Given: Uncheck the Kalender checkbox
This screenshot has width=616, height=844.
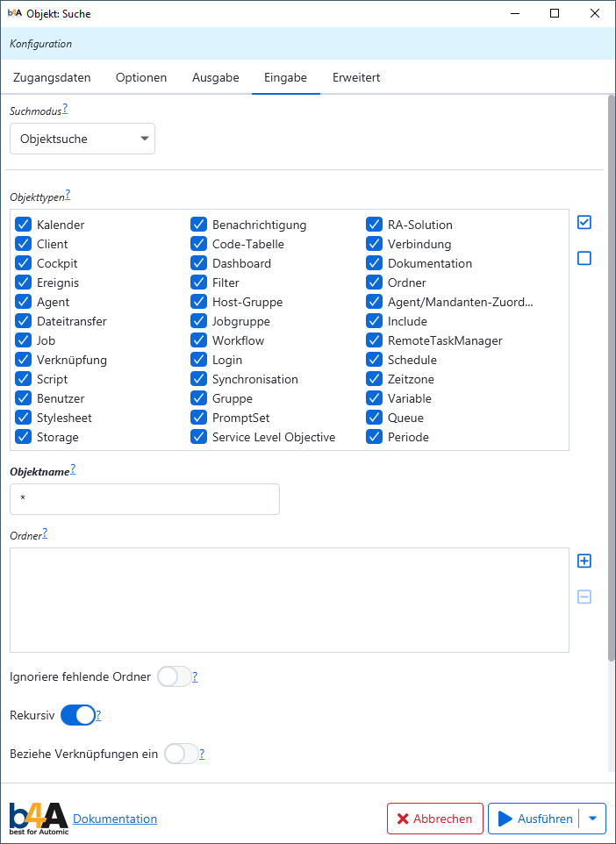Looking at the screenshot, I should [23, 225].
